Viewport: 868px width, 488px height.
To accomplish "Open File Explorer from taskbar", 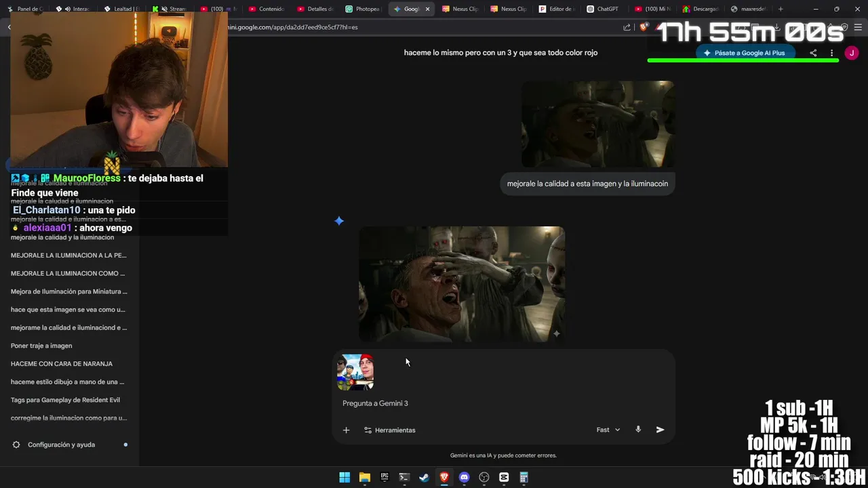I will click(x=364, y=477).
